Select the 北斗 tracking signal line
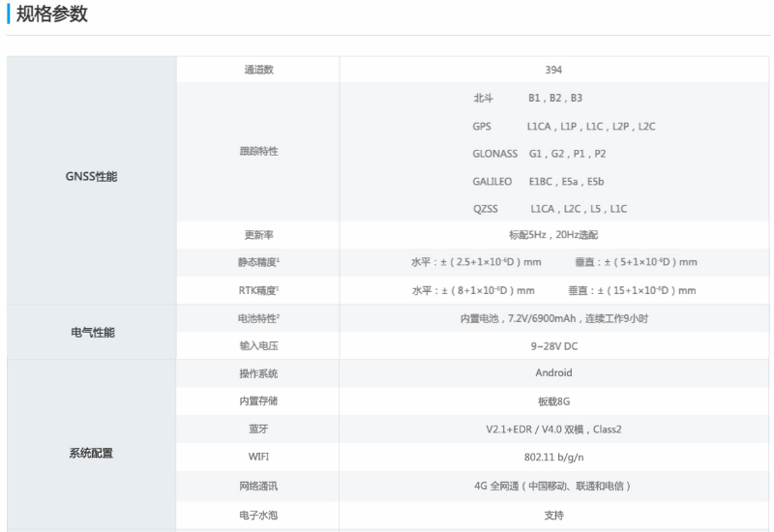Screen dimensions: 774x532 527,98
